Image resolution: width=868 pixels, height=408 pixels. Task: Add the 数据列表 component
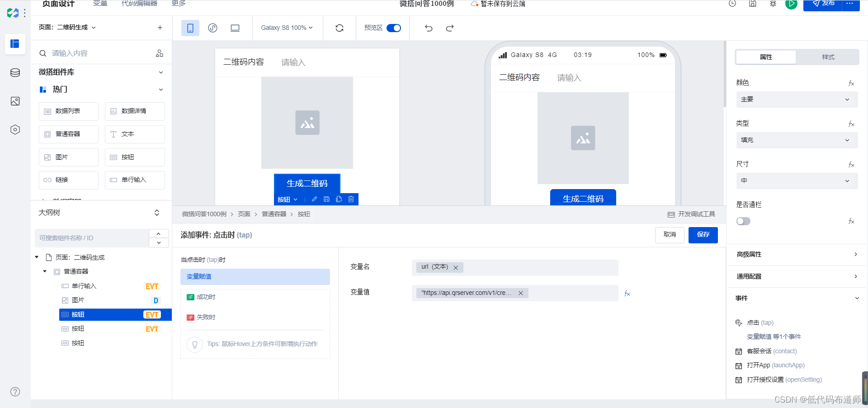[x=69, y=111]
